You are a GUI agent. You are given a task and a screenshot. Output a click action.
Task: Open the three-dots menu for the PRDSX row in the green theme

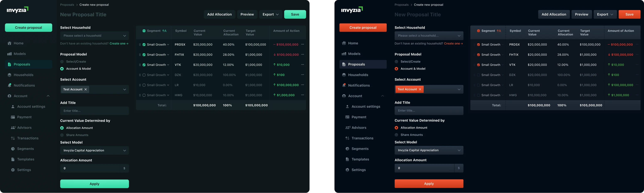coord(303,44)
